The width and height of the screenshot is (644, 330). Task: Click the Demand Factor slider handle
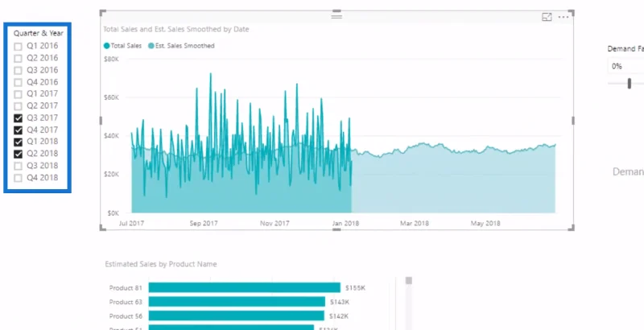[x=630, y=84]
